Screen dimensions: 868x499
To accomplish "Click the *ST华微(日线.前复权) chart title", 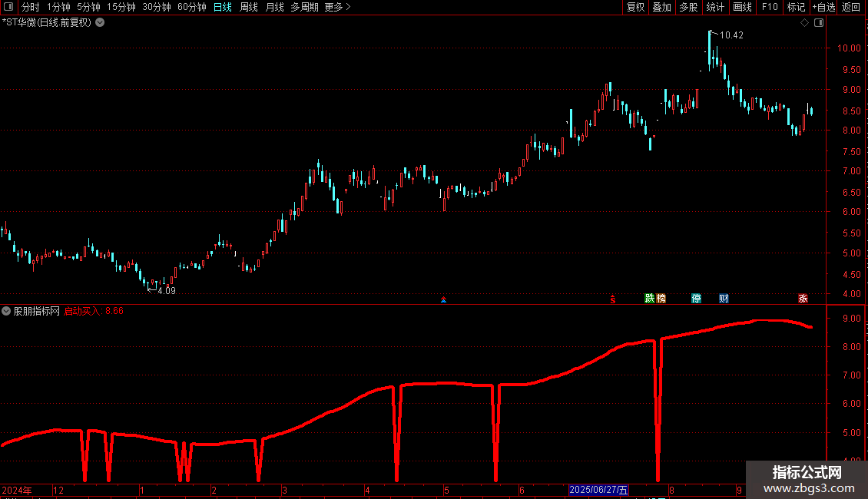I will 47,23.
